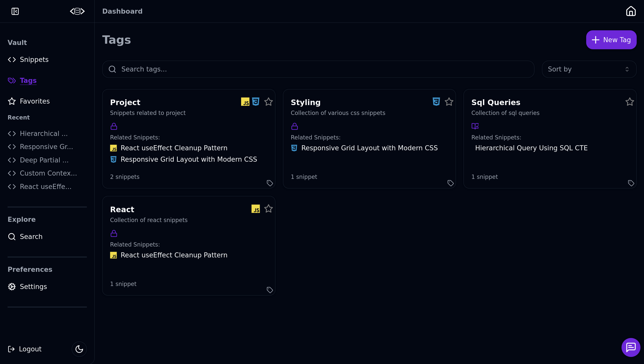644x364 pixels.
Task: Open the Sort by dropdown
Action: 589,69
